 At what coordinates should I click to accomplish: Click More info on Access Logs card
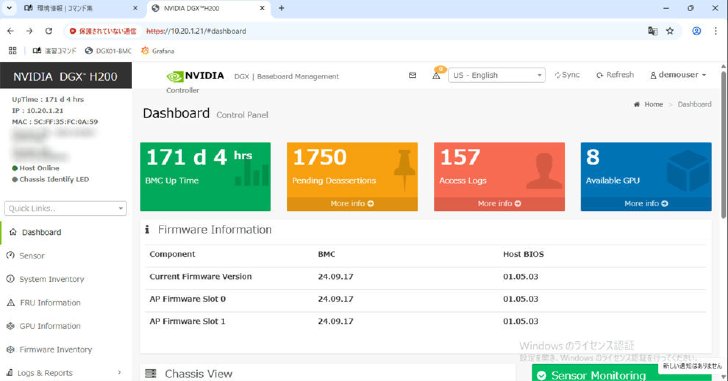[x=499, y=203]
